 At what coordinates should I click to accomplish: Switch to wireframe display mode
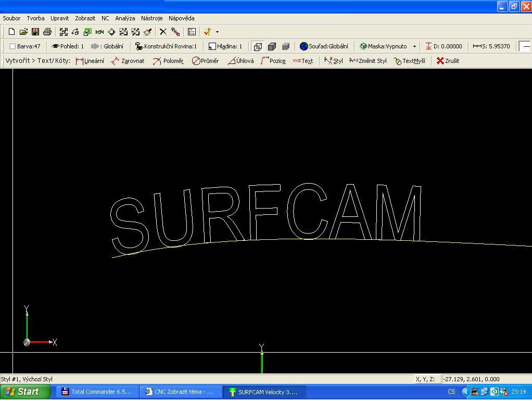tap(258, 46)
